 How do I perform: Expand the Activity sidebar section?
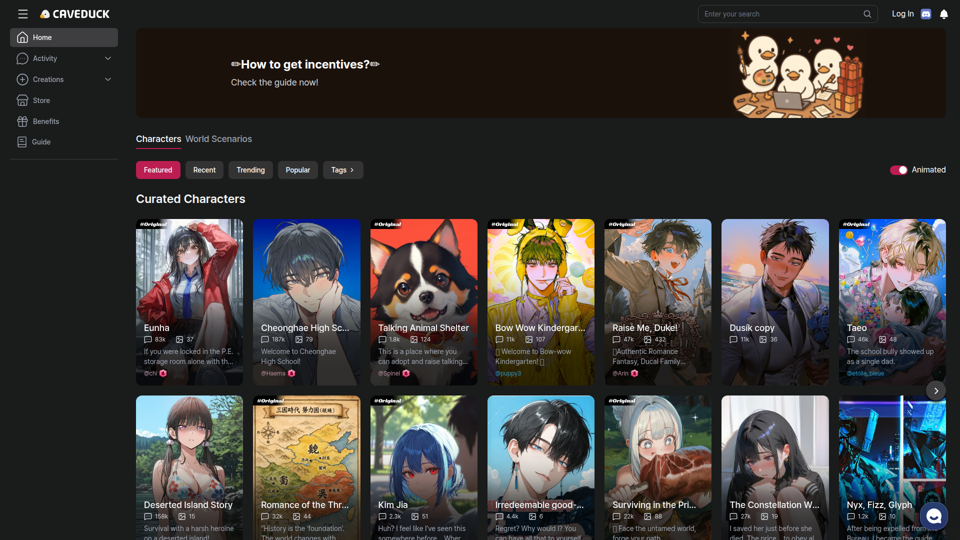[64, 58]
